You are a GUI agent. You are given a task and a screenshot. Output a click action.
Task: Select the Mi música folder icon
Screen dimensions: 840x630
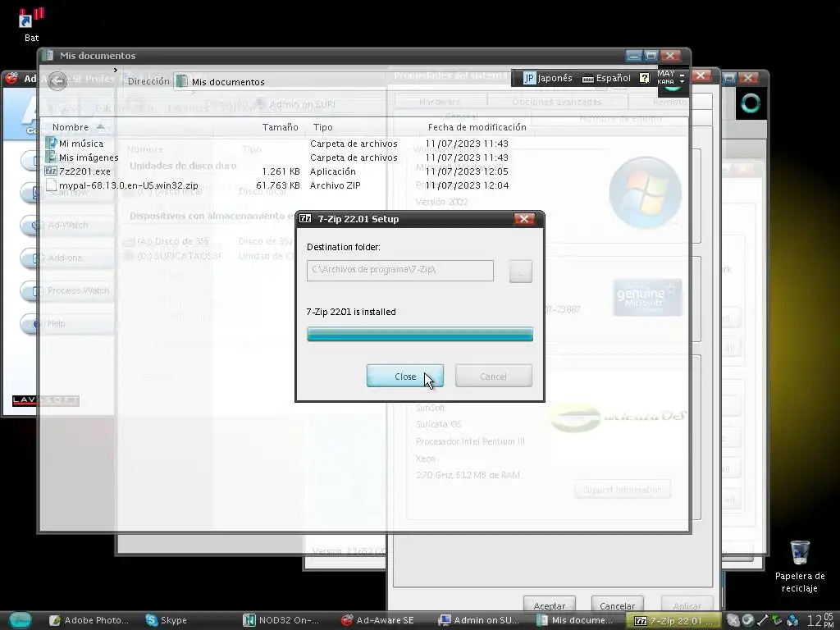(51, 143)
